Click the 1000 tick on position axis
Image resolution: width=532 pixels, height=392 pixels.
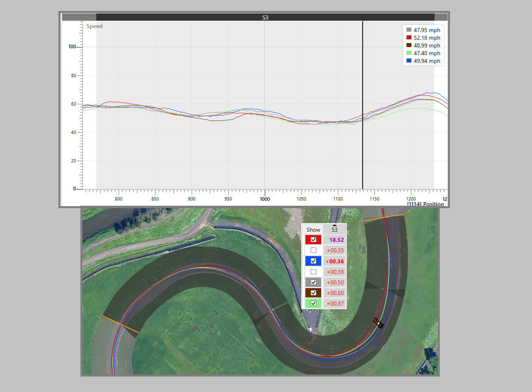(265, 199)
